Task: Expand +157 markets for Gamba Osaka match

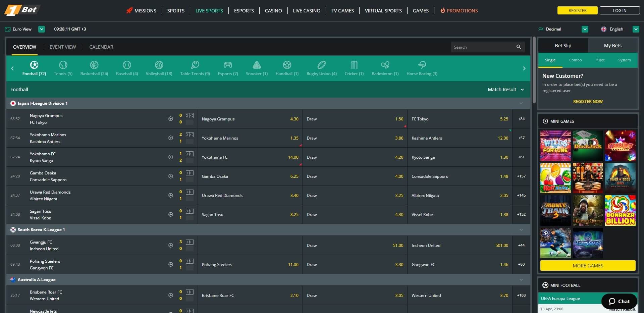Action: pos(521,176)
